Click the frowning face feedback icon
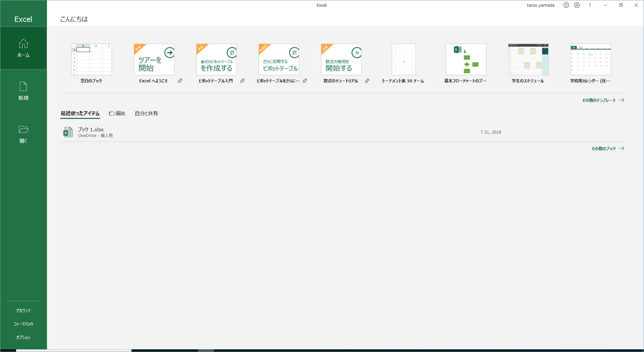Screen dimensions: 644x352 click(x=577, y=5)
